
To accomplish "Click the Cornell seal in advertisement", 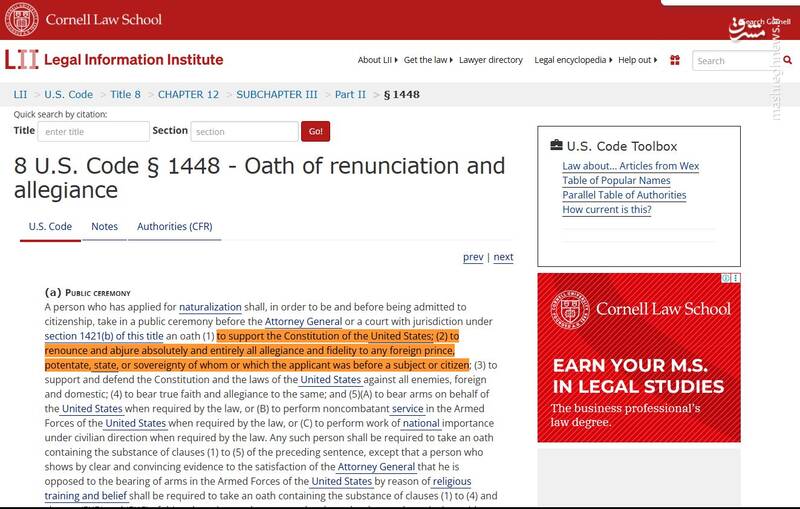I will [570, 309].
